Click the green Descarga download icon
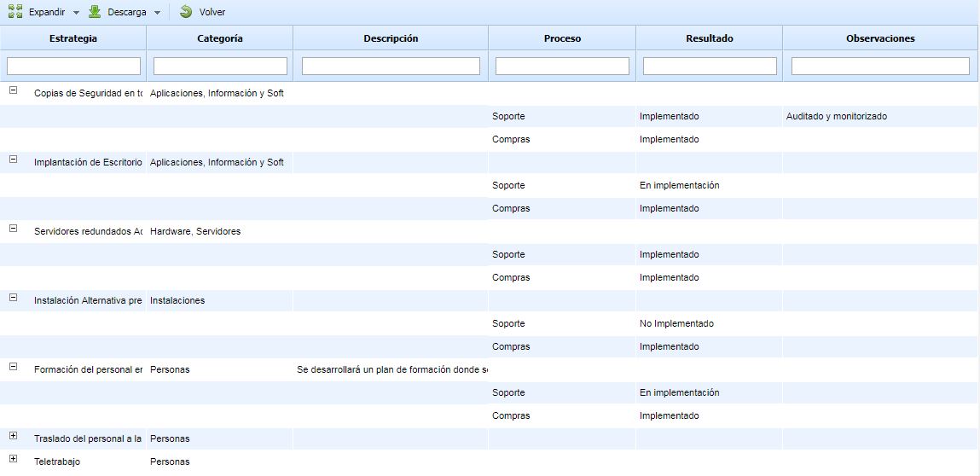This screenshot has width=980, height=476. click(x=95, y=12)
